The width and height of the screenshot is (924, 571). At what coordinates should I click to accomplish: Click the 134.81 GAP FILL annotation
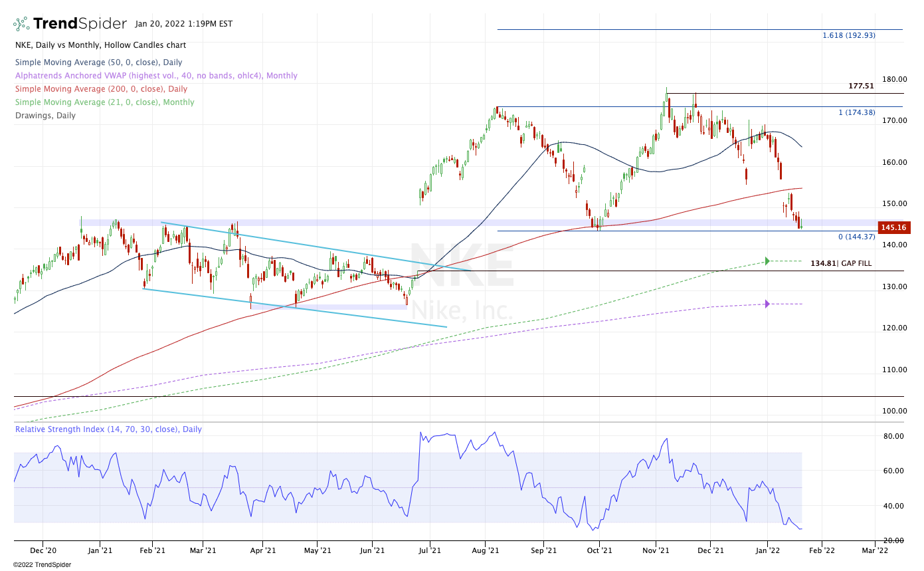tap(840, 263)
